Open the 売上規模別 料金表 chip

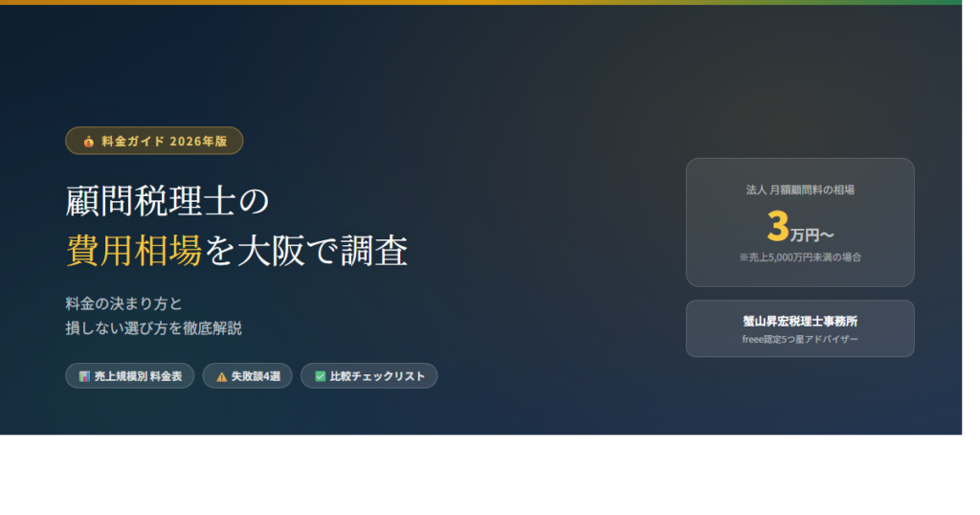point(130,376)
